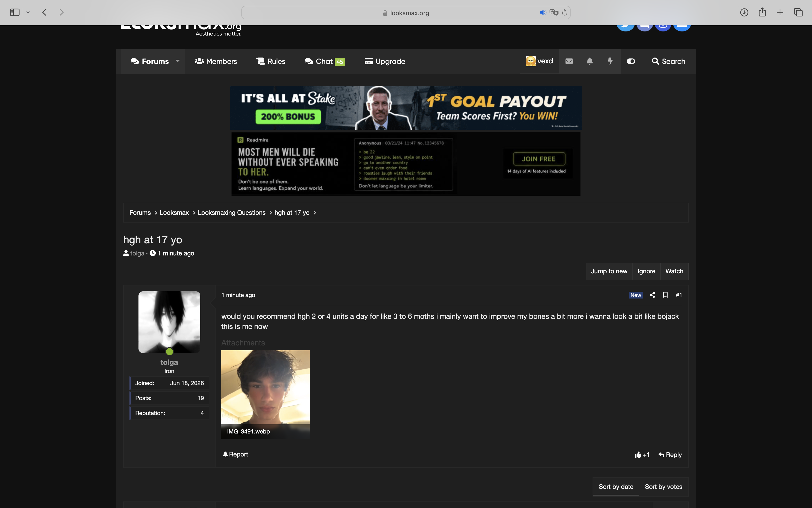
Task: Click the New post label
Action: pyautogui.click(x=636, y=295)
